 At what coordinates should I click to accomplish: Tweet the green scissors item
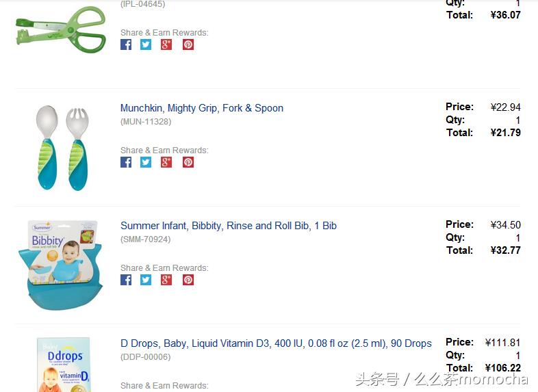click(x=146, y=44)
